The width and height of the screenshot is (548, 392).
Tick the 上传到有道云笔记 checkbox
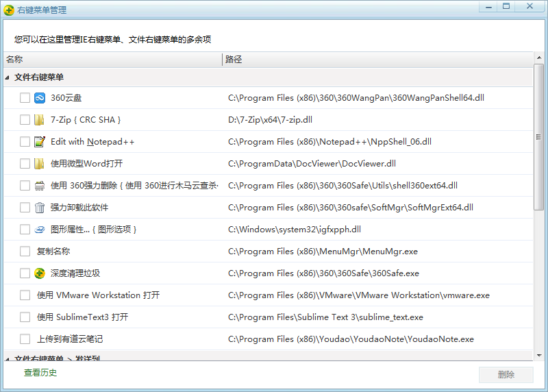[x=25, y=339]
